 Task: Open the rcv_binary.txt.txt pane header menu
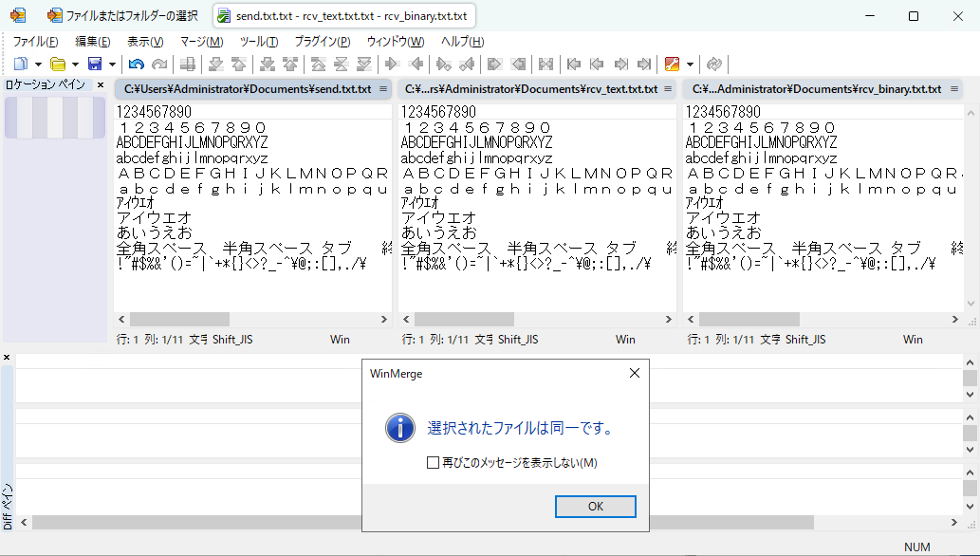coord(954,89)
